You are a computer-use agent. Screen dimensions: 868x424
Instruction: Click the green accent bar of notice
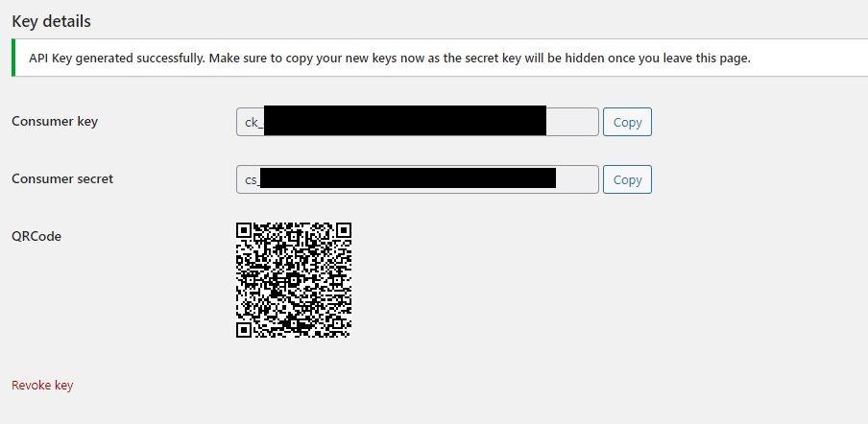coord(13,59)
